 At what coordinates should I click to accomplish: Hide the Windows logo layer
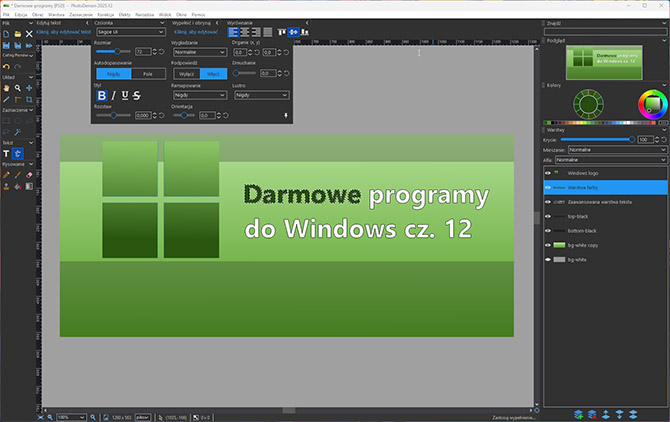[x=548, y=173]
